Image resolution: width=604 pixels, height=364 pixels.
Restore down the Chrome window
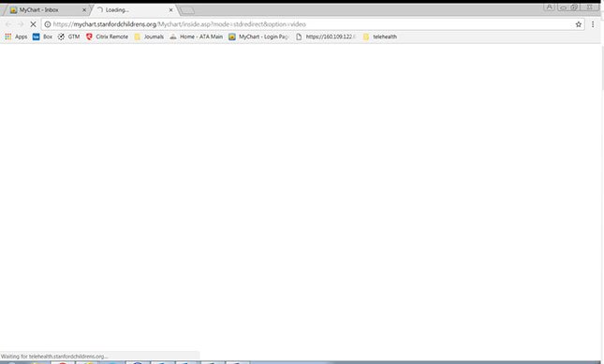click(x=574, y=7)
